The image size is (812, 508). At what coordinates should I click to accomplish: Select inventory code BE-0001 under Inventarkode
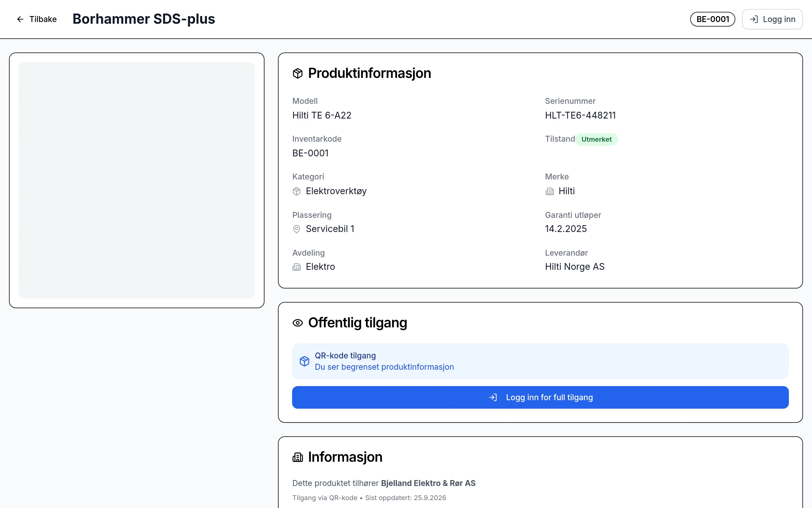(x=310, y=153)
